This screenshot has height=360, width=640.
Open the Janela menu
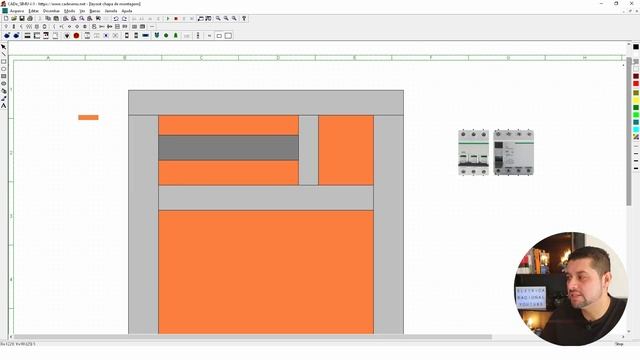click(x=111, y=11)
